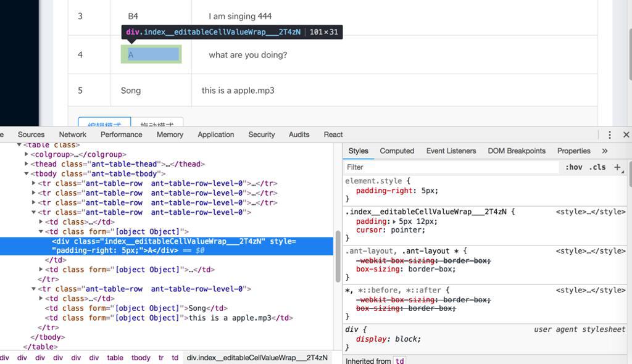Open the Performance tab
This screenshot has height=364, width=632.
point(122,134)
